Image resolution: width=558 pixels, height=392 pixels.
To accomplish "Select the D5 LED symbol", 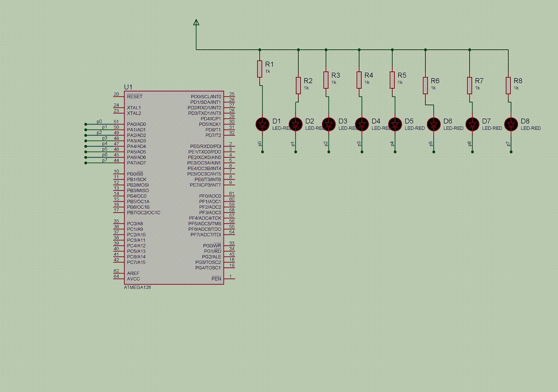I will 395,125.
